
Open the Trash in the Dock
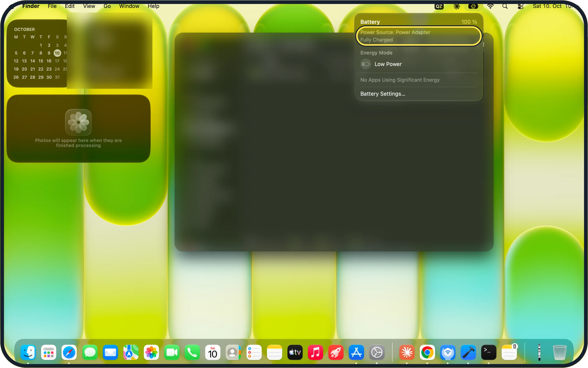coord(560,352)
